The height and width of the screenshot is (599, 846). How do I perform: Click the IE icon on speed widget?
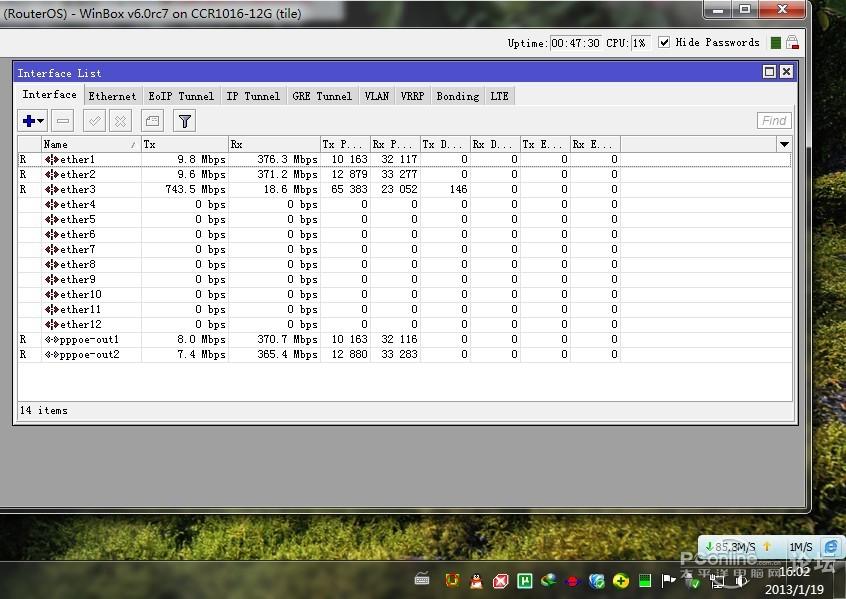(831, 547)
